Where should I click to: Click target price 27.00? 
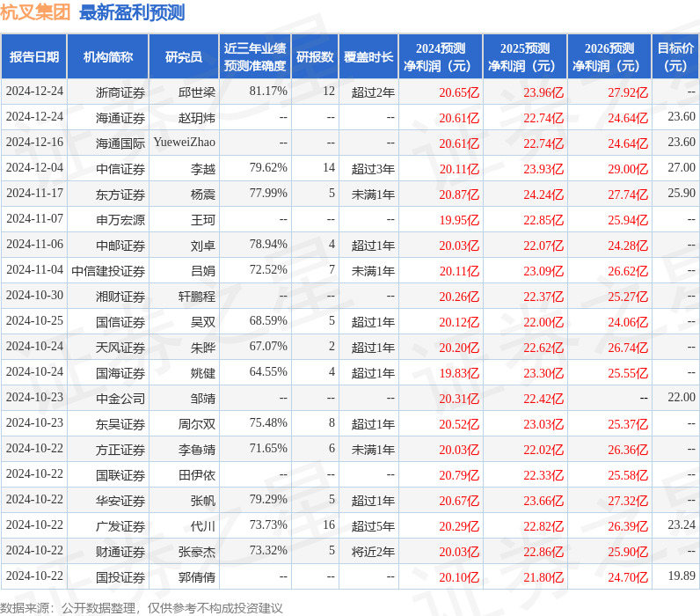coord(682,167)
